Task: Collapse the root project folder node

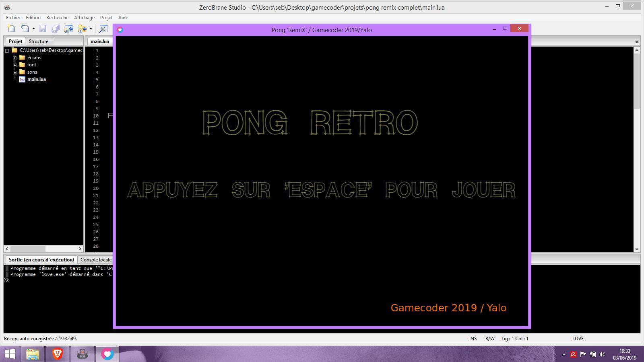Action: point(7,51)
